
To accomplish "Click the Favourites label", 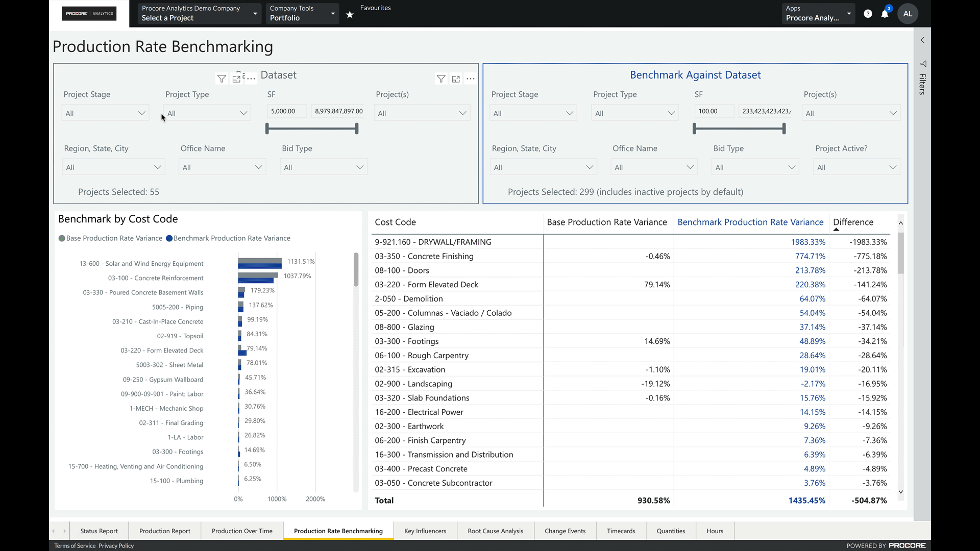I will (376, 8).
